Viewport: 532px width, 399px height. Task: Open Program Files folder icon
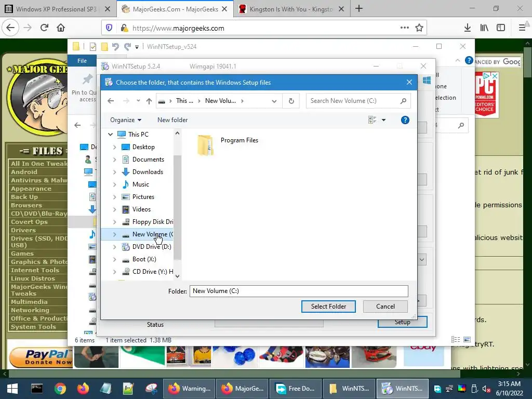pos(205,145)
